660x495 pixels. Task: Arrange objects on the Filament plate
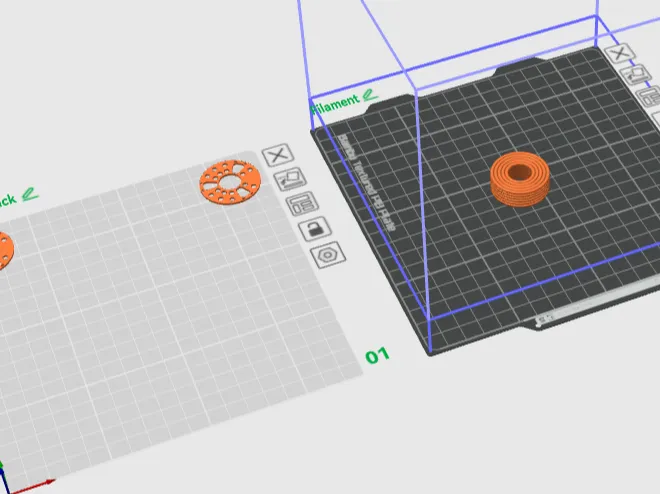click(x=650, y=97)
